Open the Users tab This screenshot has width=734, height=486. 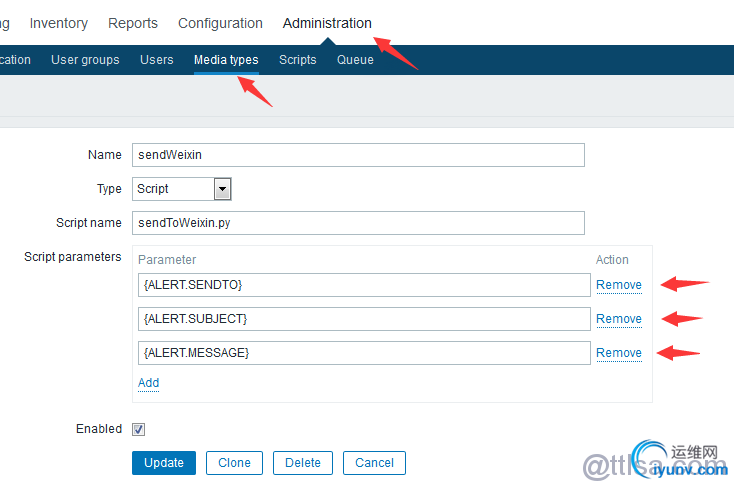(157, 60)
